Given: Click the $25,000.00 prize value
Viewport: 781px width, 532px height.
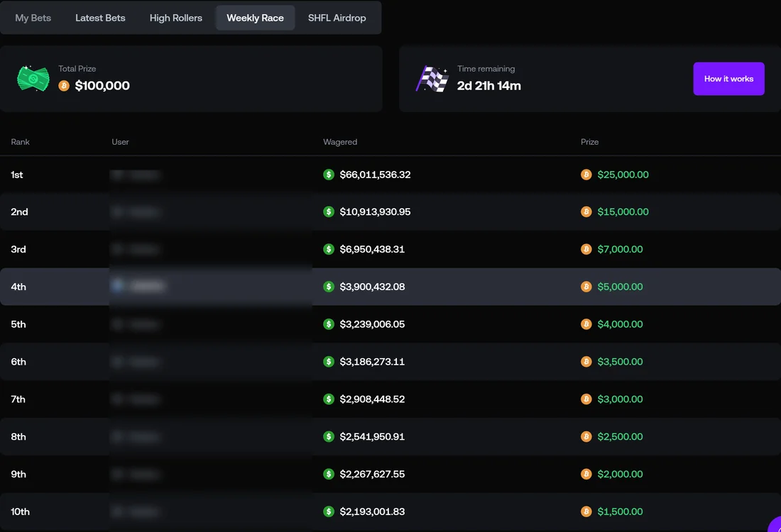Looking at the screenshot, I should (623, 174).
